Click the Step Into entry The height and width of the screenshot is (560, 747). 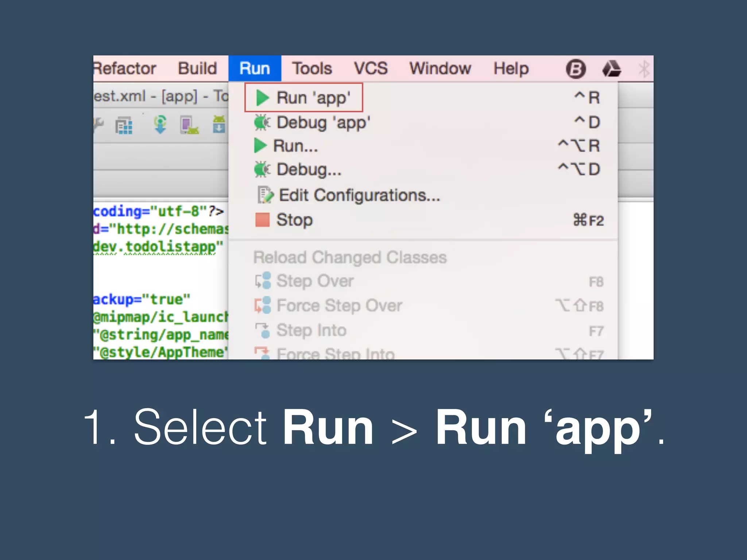coord(423,330)
